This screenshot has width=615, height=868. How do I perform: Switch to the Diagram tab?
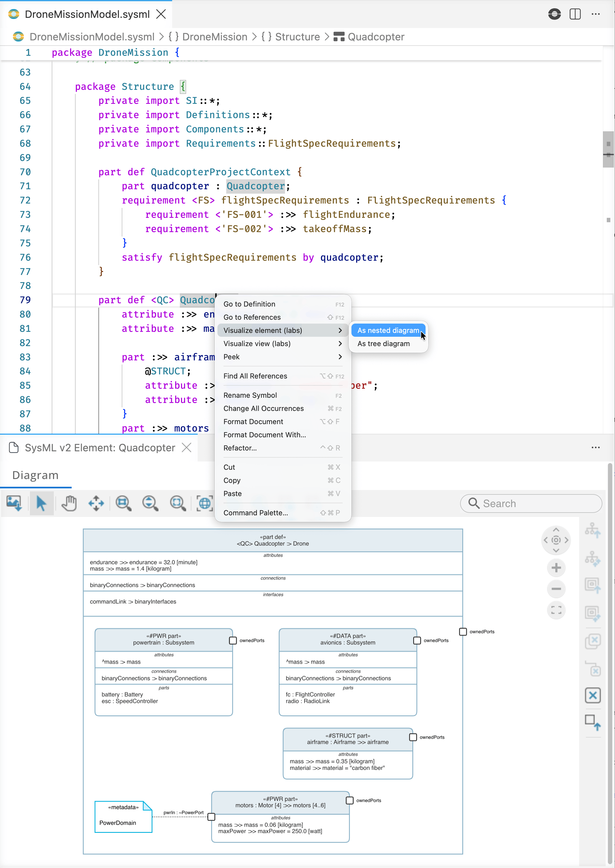tap(36, 475)
